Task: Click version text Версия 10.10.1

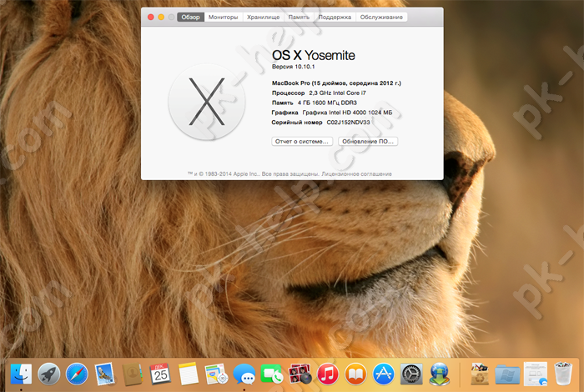Action: (x=294, y=67)
